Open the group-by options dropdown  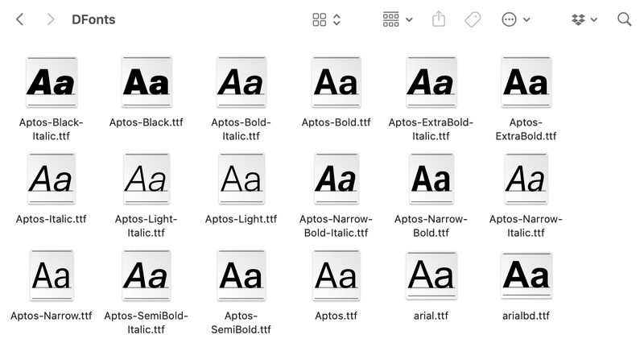[x=398, y=19]
